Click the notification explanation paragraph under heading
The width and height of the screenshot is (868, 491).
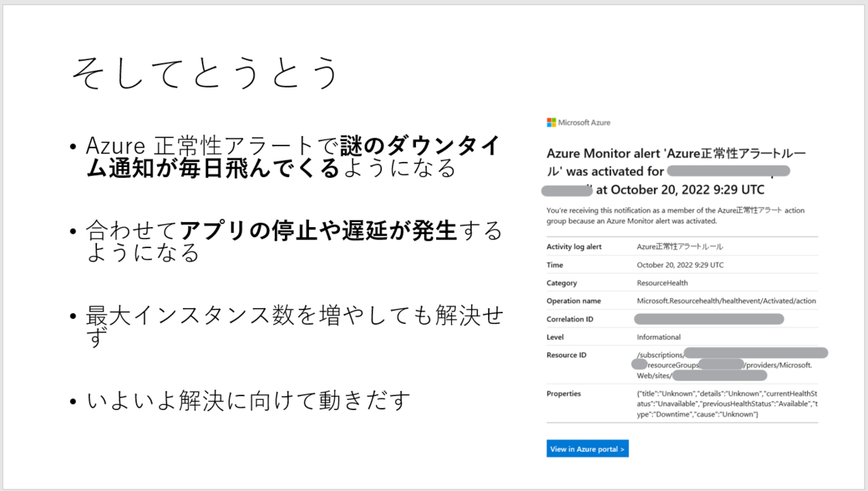click(676, 215)
